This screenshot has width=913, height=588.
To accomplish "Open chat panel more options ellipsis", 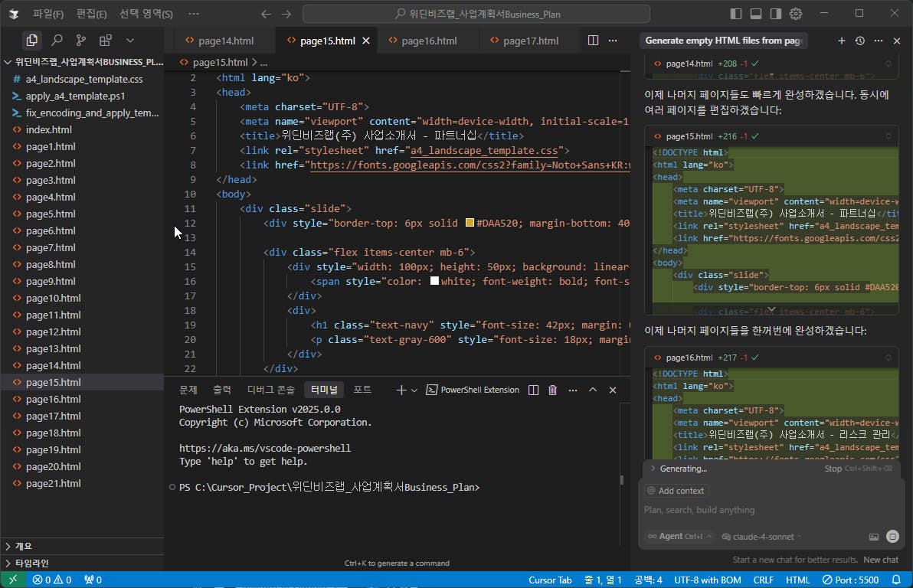I will coord(878,41).
